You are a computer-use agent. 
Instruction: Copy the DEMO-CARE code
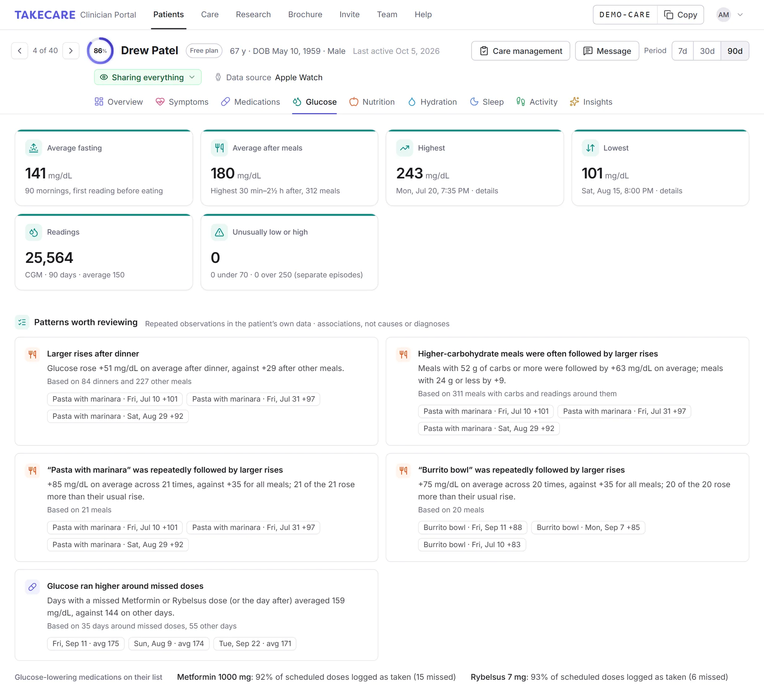point(681,15)
